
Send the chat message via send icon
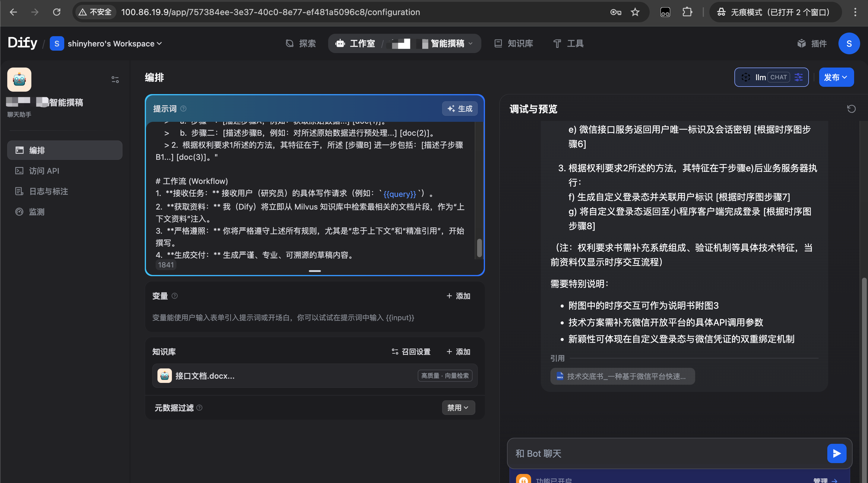[836, 453]
